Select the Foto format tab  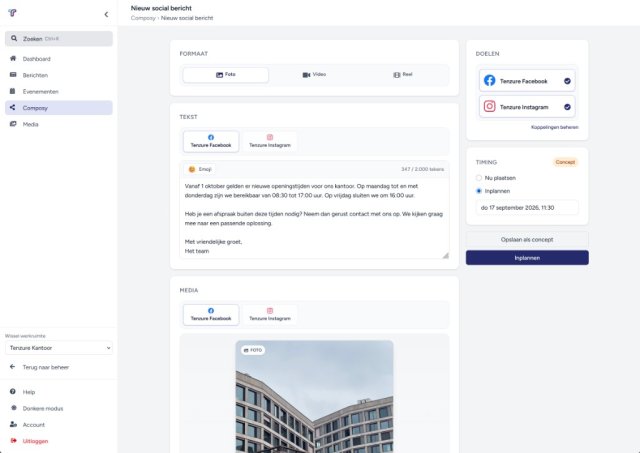tap(226, 75)
